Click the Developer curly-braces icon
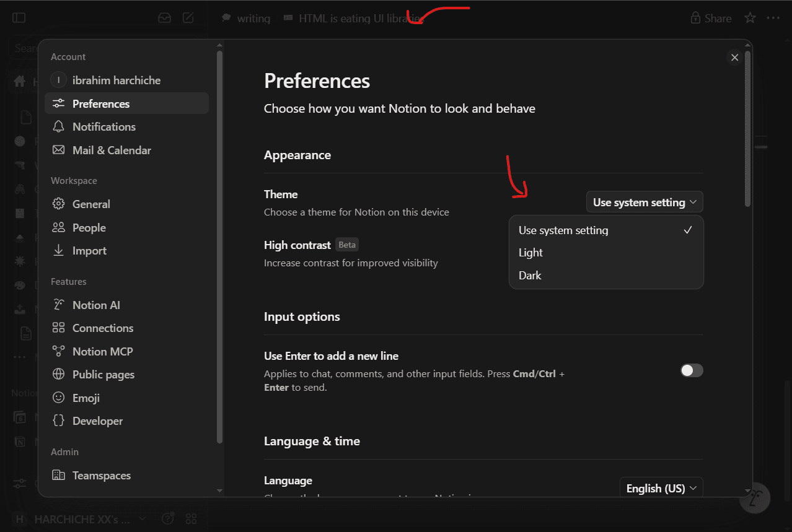The width and height of the screenshot is (792, 532). point(58,421)
